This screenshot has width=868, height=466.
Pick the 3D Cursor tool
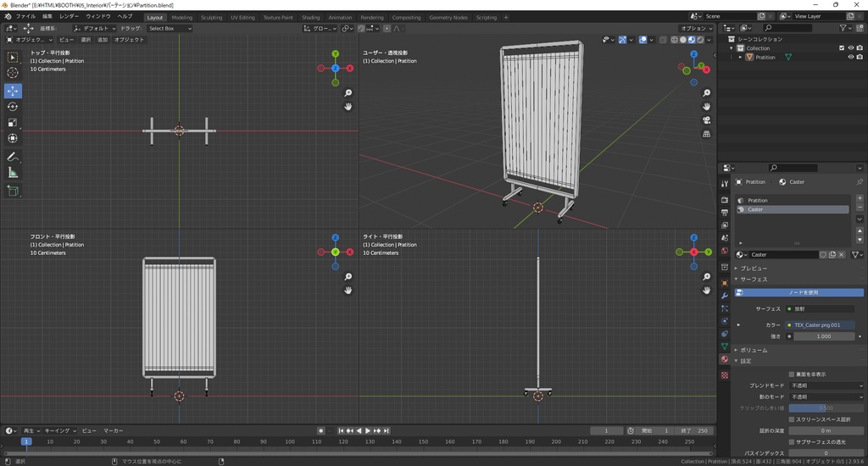[x=13, y=74]
